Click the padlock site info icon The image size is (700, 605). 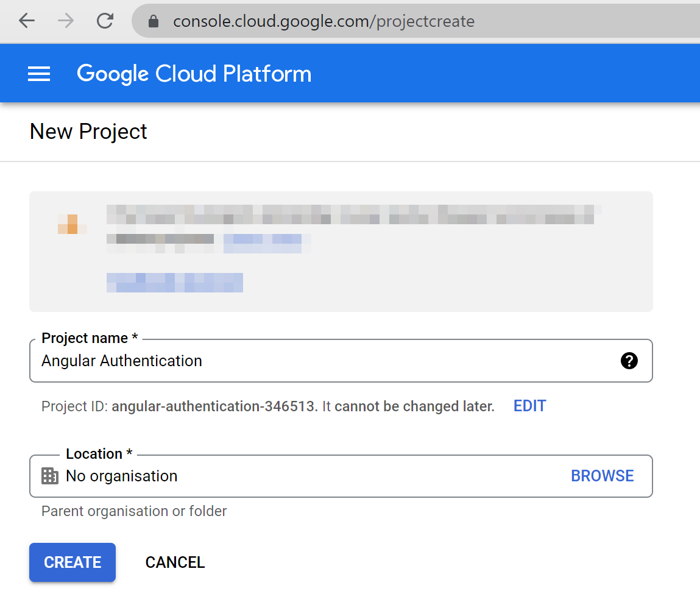(154, 22)
